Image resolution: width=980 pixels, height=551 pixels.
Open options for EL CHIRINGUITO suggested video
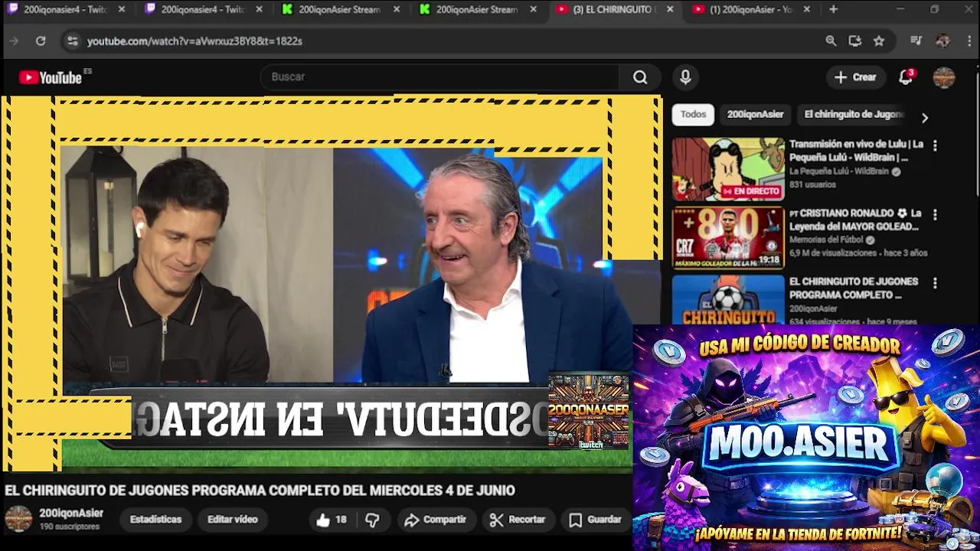click(x=934, y=282)
